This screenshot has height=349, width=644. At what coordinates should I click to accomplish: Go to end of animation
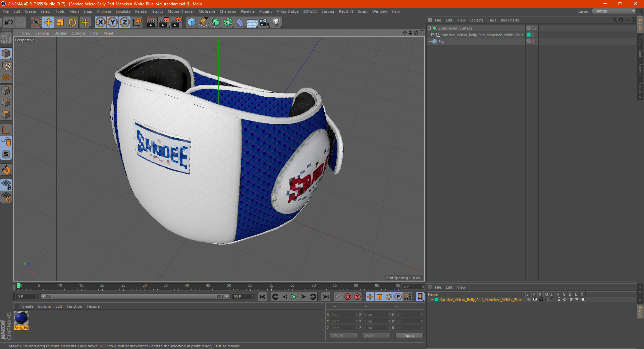click(x=326, y=297)
